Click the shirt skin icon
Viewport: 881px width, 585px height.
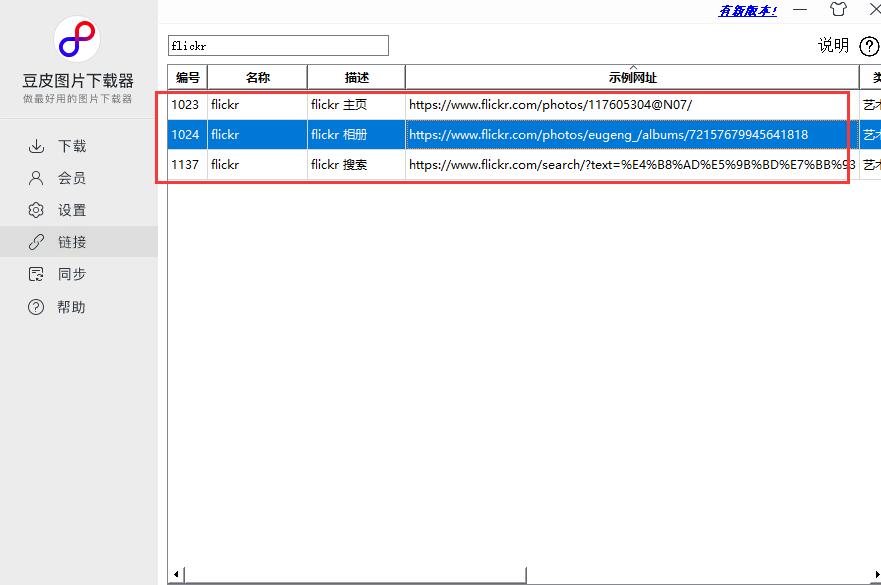(x=838, y=10)
